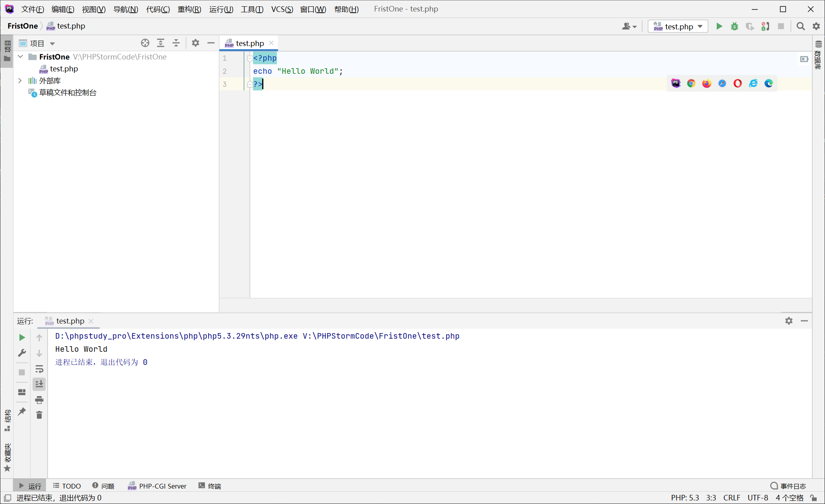Click the stop square in the Run panel

22,372
